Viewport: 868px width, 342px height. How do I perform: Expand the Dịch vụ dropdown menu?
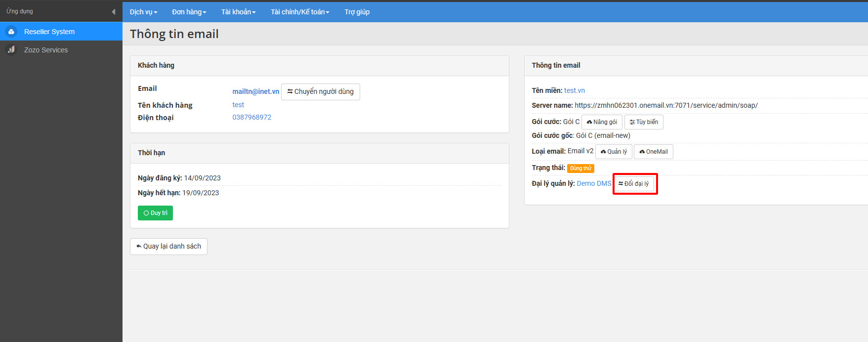pyautogui.click(x=143, y=12)
